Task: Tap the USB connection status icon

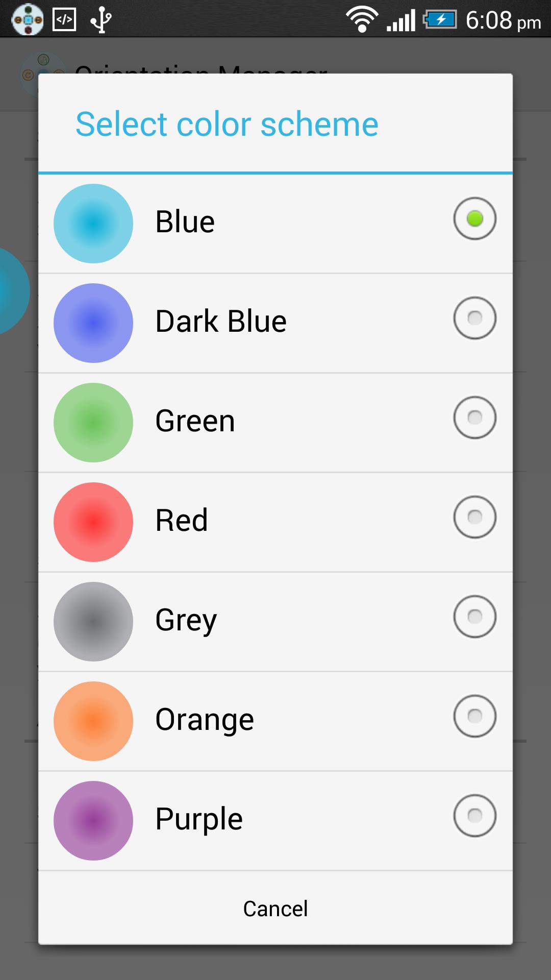Action: click(101, 19)
